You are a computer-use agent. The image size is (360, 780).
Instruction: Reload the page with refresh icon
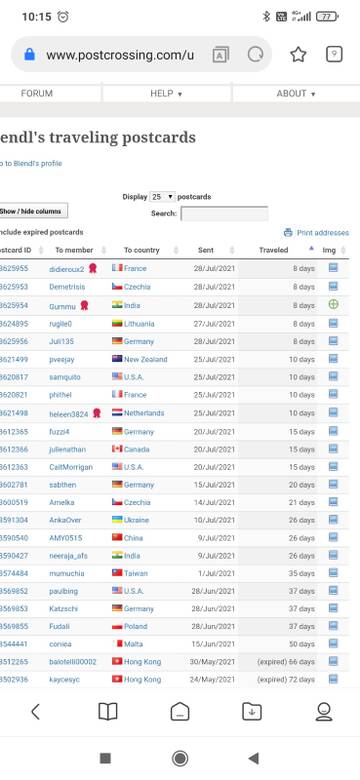(256, 54)
